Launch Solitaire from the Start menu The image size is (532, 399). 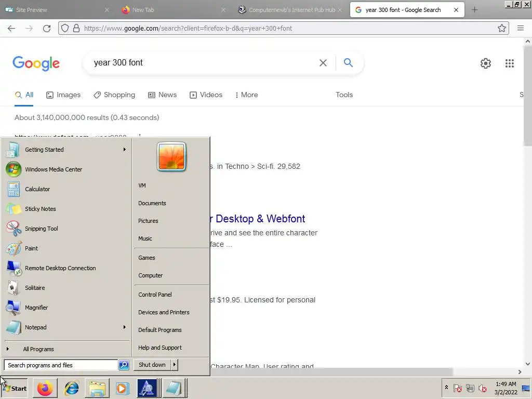coord(67,288)
